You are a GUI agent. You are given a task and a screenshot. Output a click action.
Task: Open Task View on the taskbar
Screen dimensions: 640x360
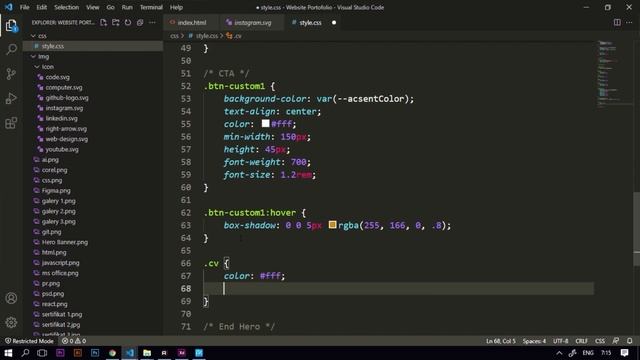tap(42, 353)
